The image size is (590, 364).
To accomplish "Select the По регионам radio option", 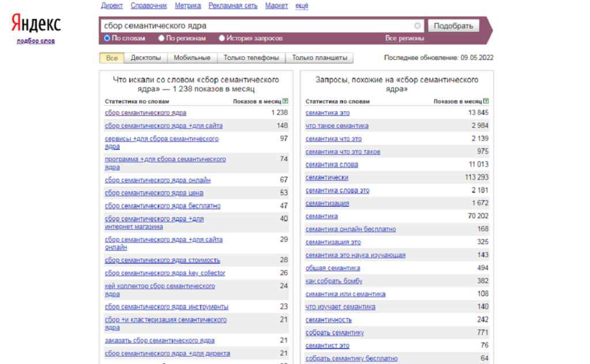I will pos(161,39).
